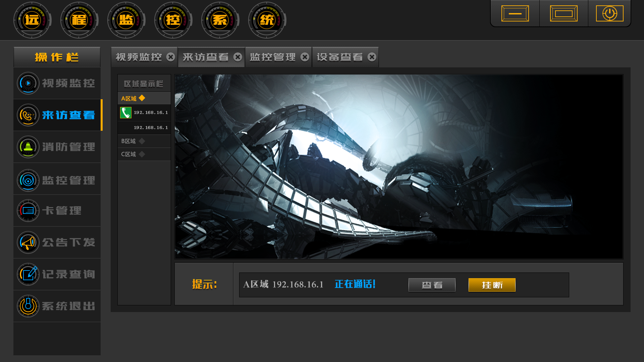Click the 来访查看 phone icon in sidebar
644x362 pixels.
point(28,115)
